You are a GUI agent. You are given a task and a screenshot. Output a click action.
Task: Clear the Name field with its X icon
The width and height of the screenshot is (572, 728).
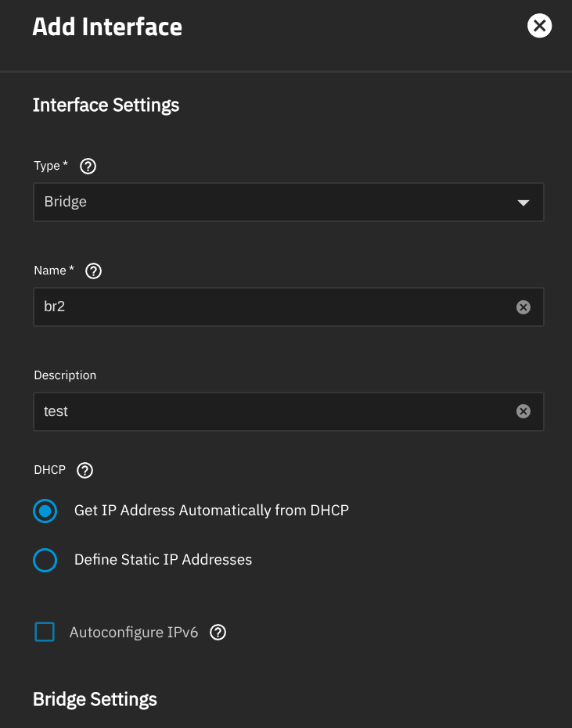[523, 307]
